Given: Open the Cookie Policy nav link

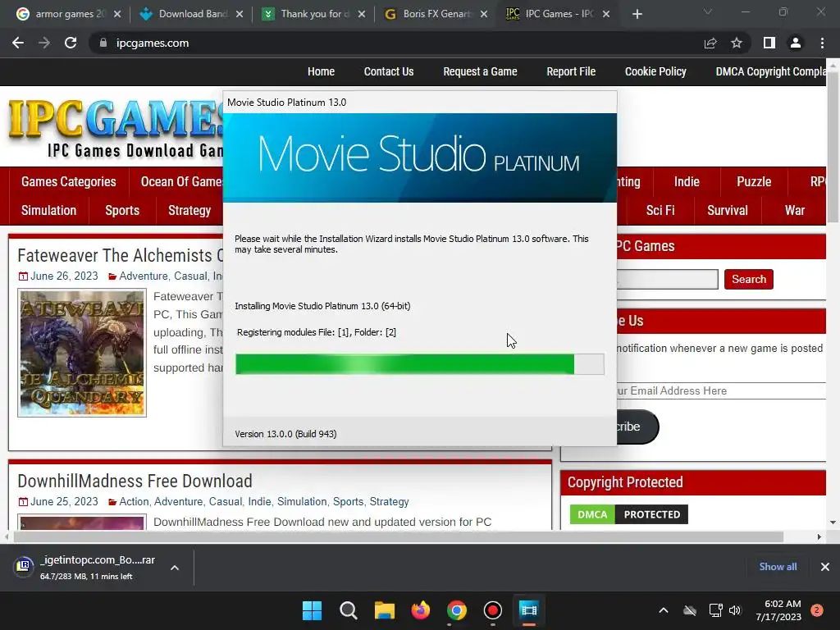Looking at the screenshot, I should [655, 71].
